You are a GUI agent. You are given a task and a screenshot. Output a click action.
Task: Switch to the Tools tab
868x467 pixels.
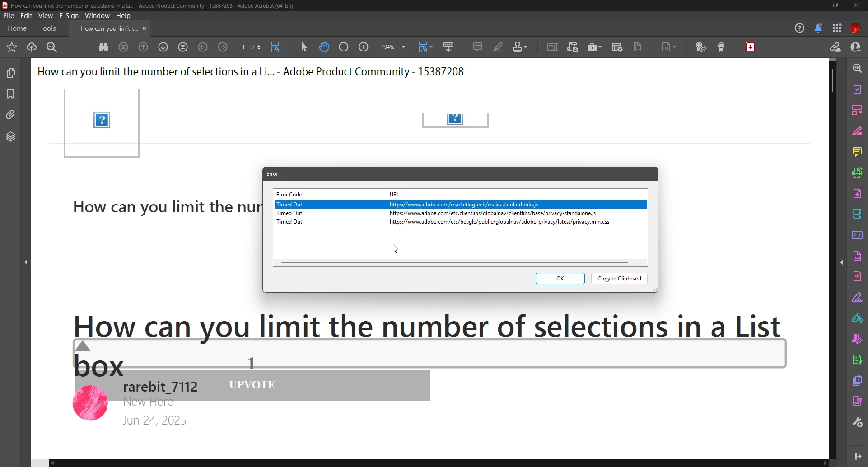pyautogui.click(x=48, y=28)
